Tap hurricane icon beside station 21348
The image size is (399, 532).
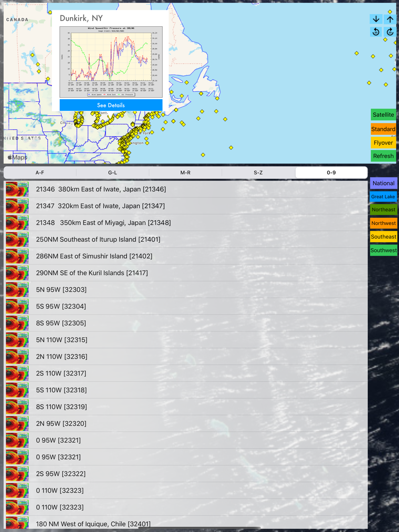(x=17, y=223)
